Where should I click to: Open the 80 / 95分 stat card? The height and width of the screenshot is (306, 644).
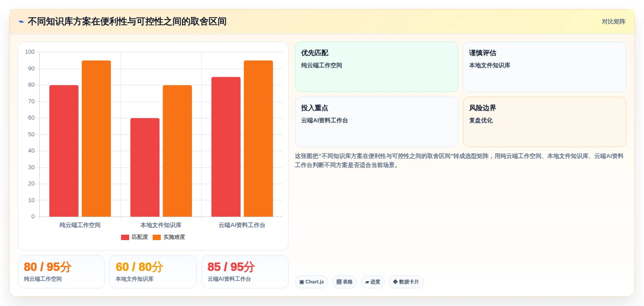coord(61,272)
